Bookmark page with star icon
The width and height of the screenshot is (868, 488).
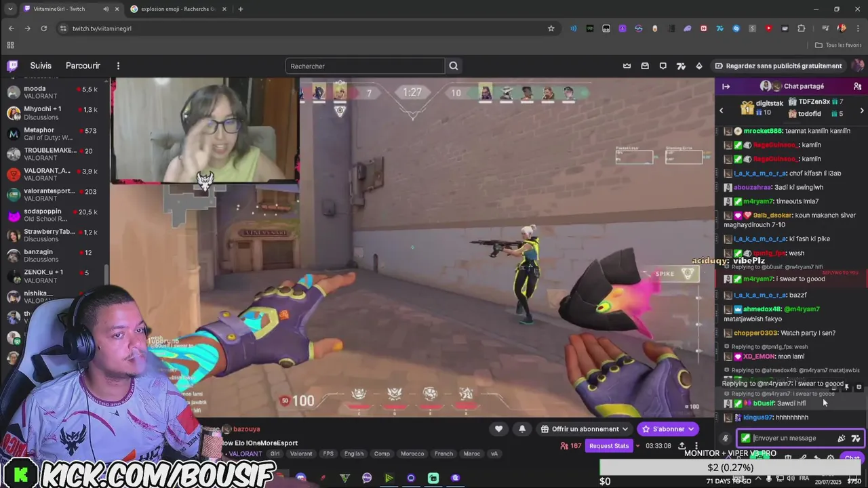pyautogui.click(x=551, y=28)
